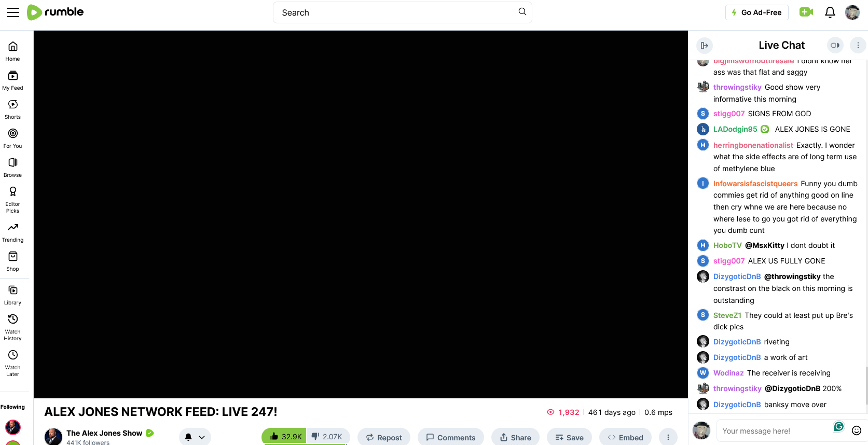The width and height of the screenshot is (868, 445).
Task: Open the upload video camera icon
Action: (806, 12)
